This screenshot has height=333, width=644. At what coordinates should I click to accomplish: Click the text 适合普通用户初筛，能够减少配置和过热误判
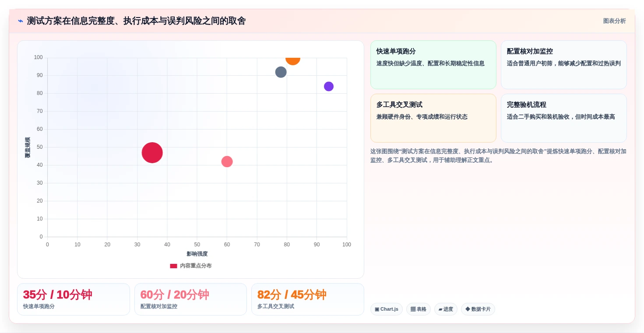pos(564,63)
